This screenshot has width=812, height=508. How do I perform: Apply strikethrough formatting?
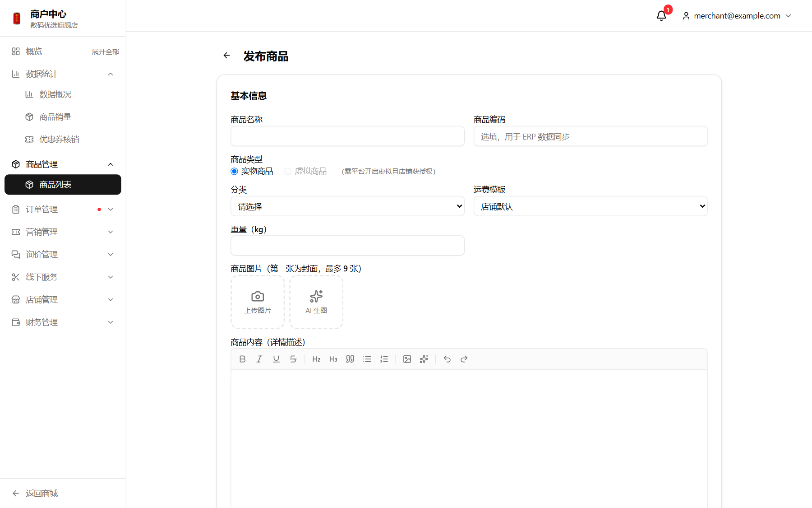(x=293, y=359)
